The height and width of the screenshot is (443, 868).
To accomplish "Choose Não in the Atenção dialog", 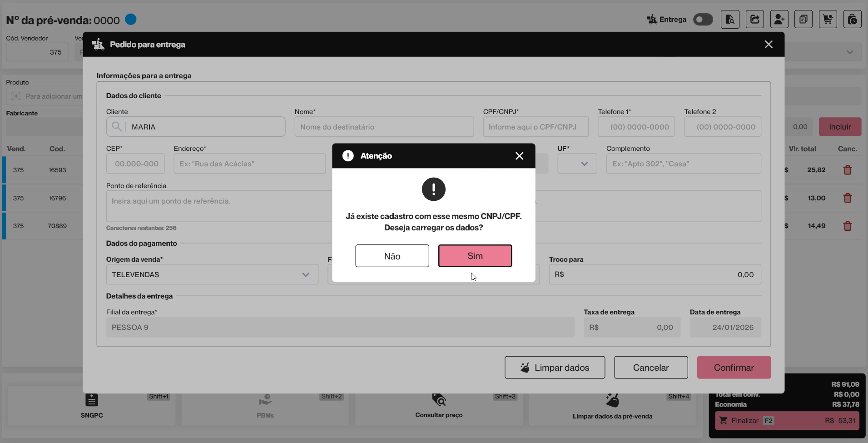I will [x=392, y=256].
